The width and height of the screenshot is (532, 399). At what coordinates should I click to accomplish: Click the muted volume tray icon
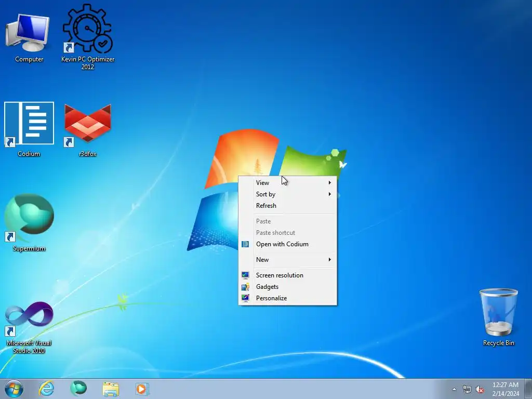pos(480,389)
